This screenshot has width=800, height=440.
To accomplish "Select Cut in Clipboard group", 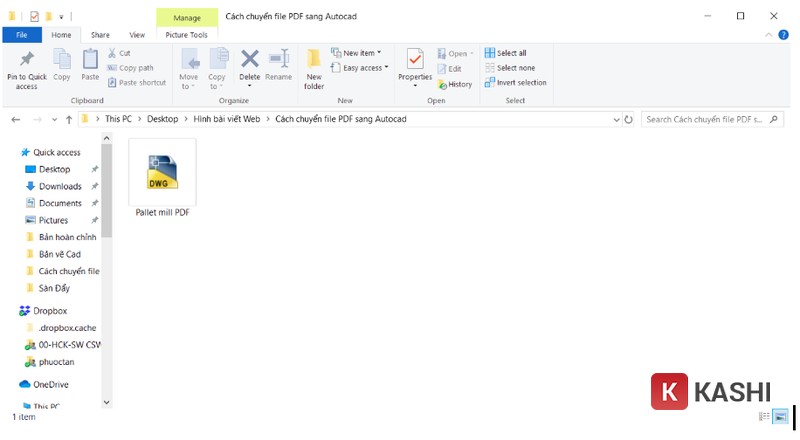I will [x=119, y=53].
